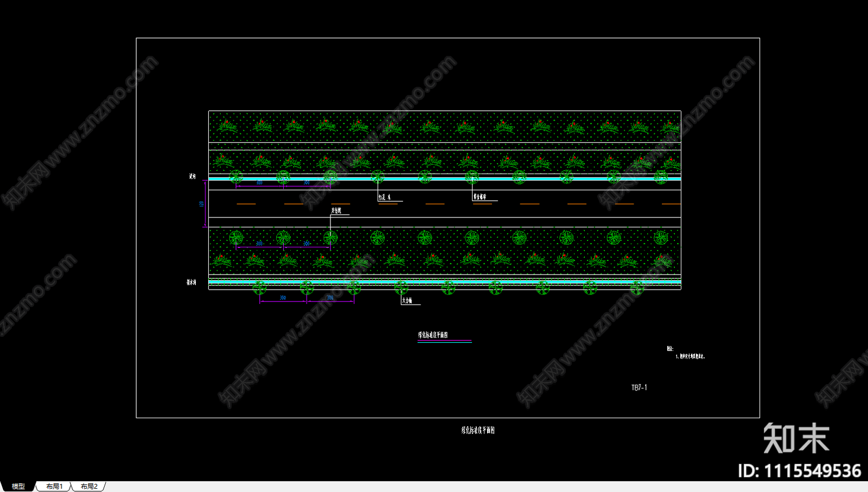Select the 大力楠 tree callout label
Viewport: 868px width, 492px height.
click(x=407, y=301)
